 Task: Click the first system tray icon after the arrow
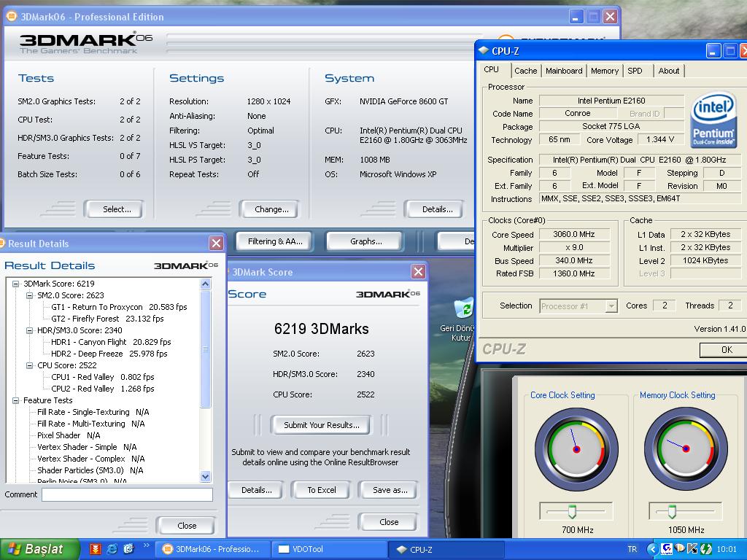pyautogui.click(x=667, y=549)
